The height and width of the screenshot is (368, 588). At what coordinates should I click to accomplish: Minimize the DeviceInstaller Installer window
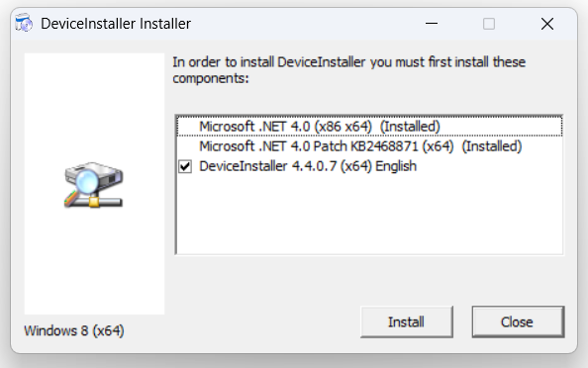click(x=432, y=24)
